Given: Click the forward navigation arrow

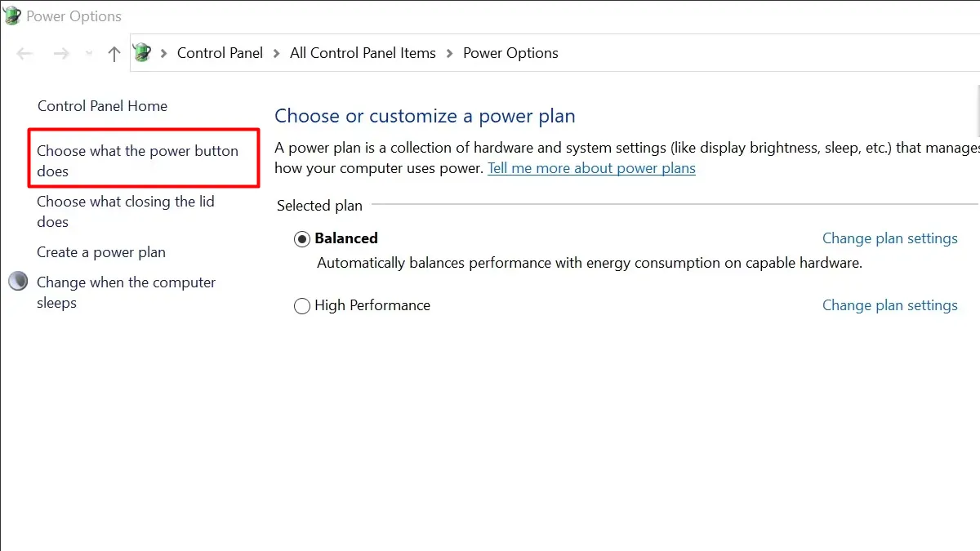Looking at the screenshot, I should (61, 54).
